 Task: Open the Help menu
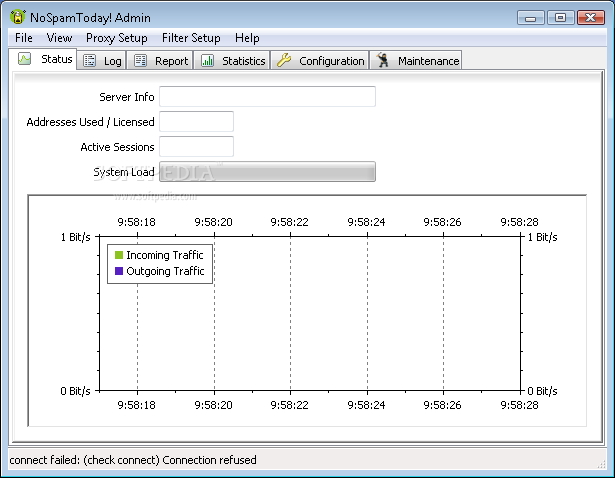coord(247,38)
